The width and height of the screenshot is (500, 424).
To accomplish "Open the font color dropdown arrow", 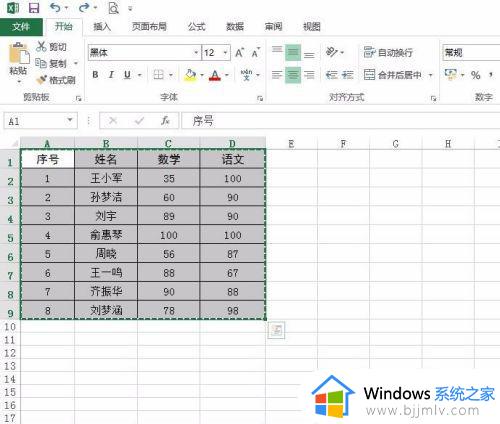I will point(227,75).
